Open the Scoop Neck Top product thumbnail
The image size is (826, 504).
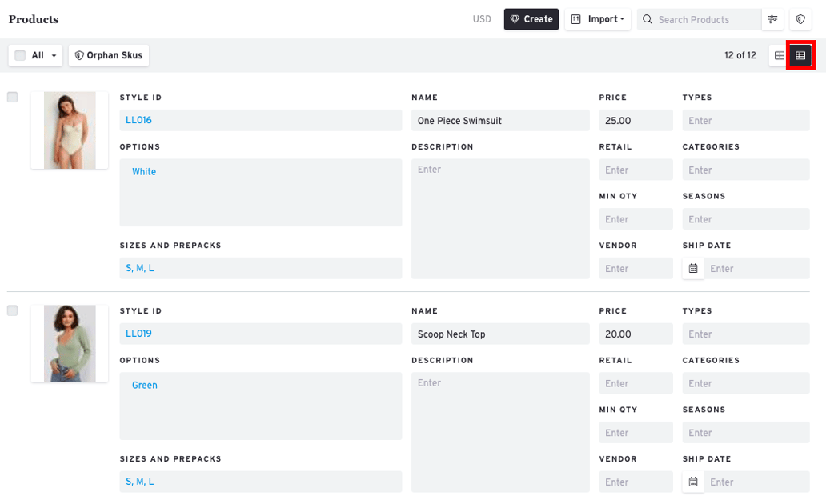pos(70,343)
